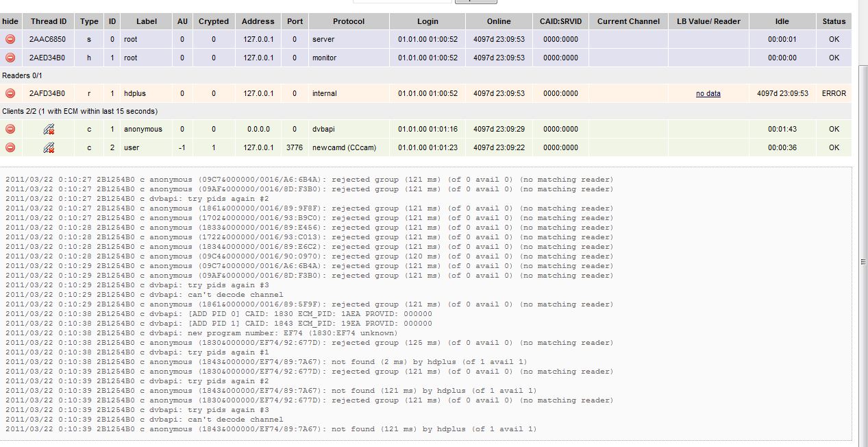Click the Clients 2/2 section heading
The width and height of the screenshot is (868, 447).
click(x=79, y=111)
